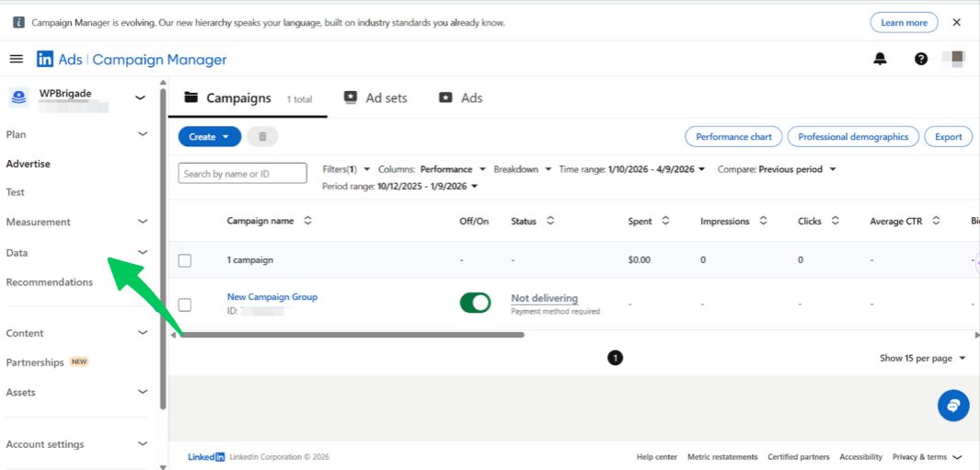Open the New Campaign Group link

271,297
